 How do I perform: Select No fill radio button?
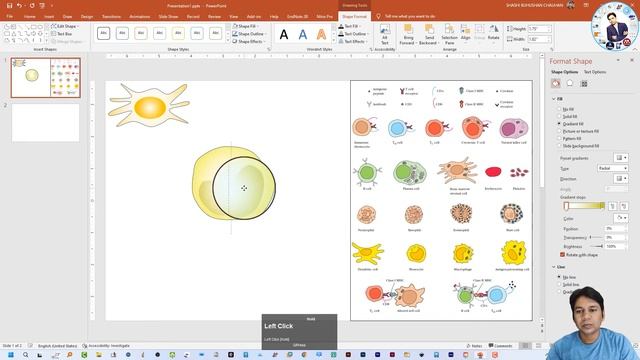click(560, 109)
